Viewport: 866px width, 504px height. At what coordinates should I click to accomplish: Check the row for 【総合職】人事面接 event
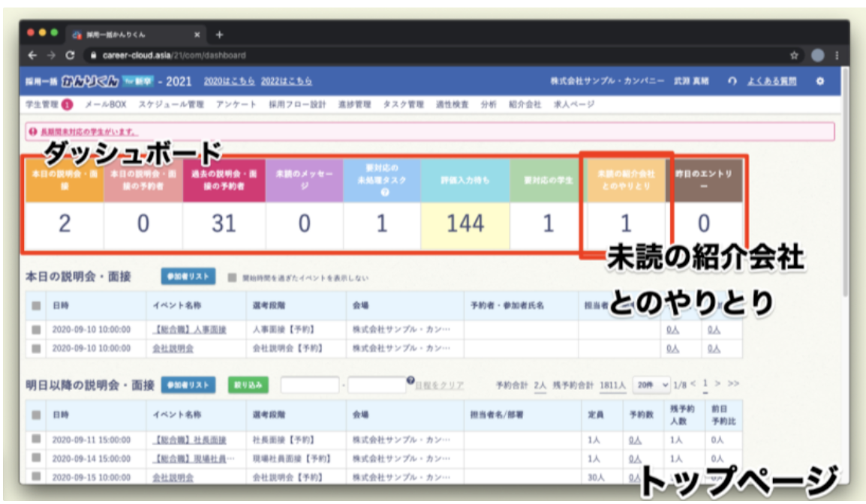[x=36, y=329]
